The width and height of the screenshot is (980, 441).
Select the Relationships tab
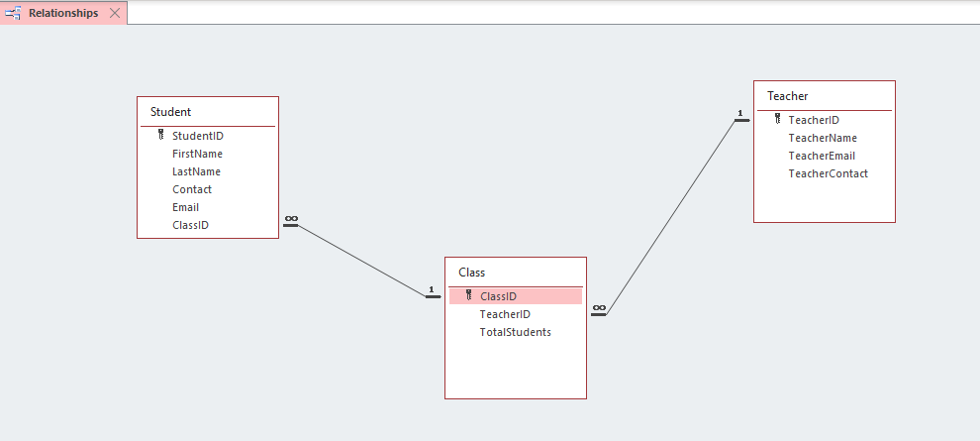click(x=63, y=13)
